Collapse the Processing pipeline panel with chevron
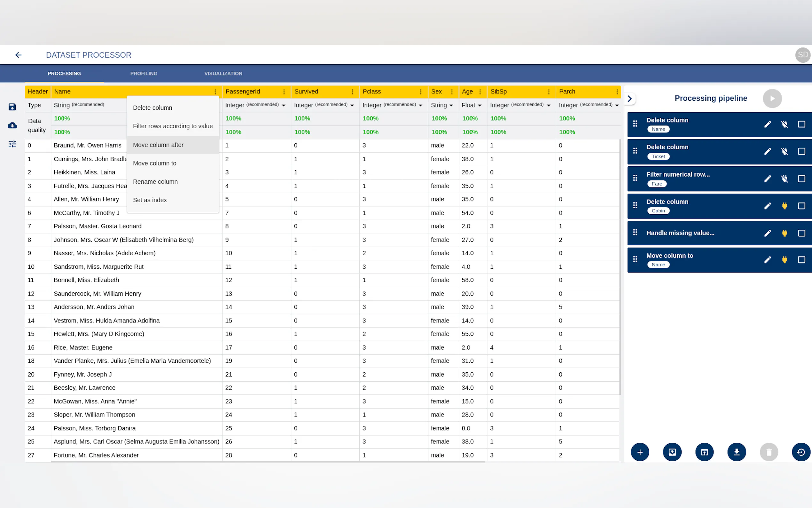The width and height of the screenshot is (812, 508). click(630, 99)
